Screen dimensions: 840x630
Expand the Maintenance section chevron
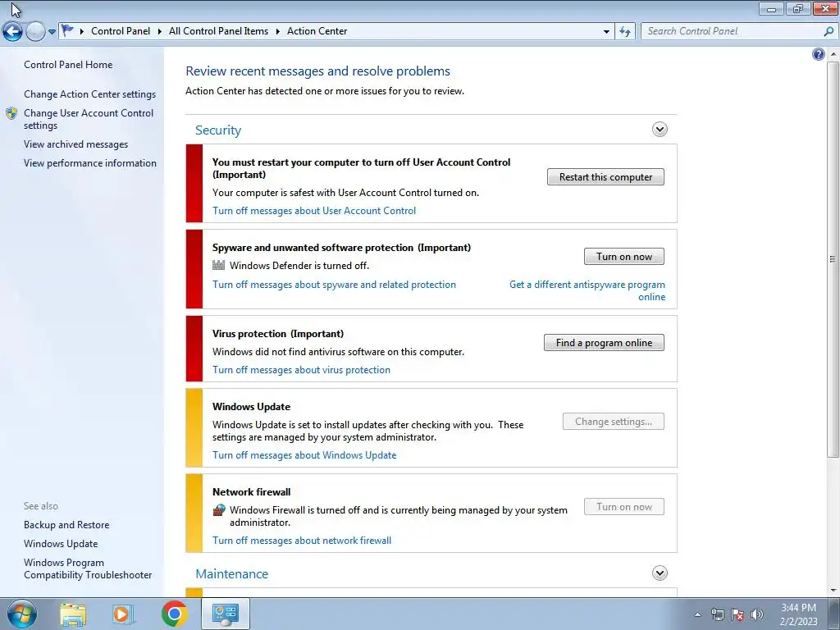click(660, 573)
